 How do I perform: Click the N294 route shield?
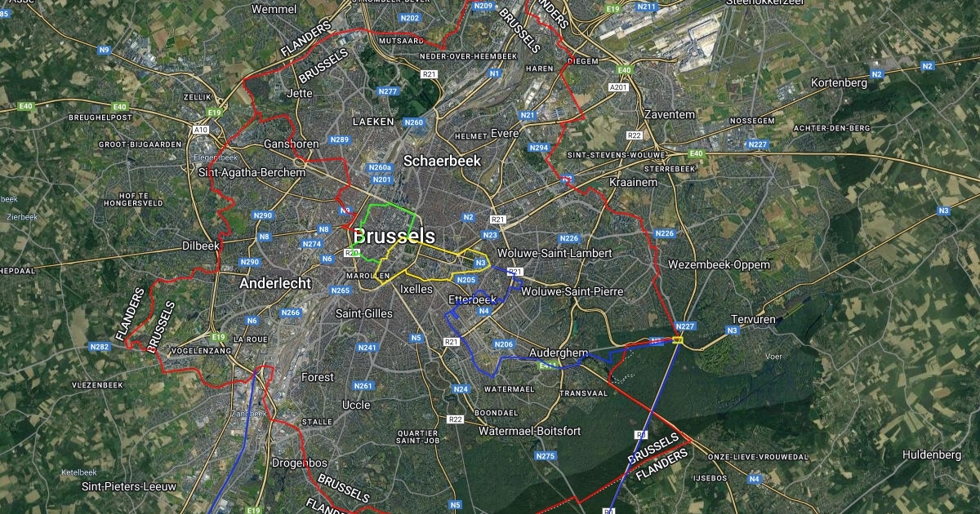(x=539, y=148)
